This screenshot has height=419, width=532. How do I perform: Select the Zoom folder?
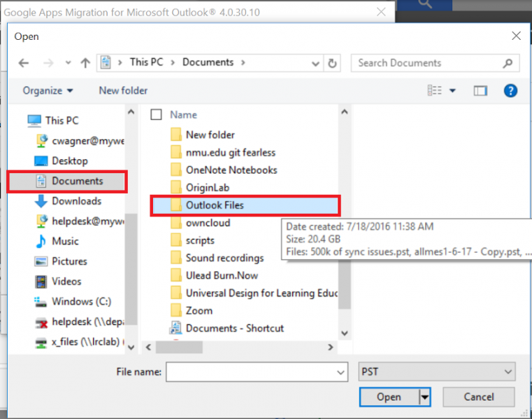(192, 311)
